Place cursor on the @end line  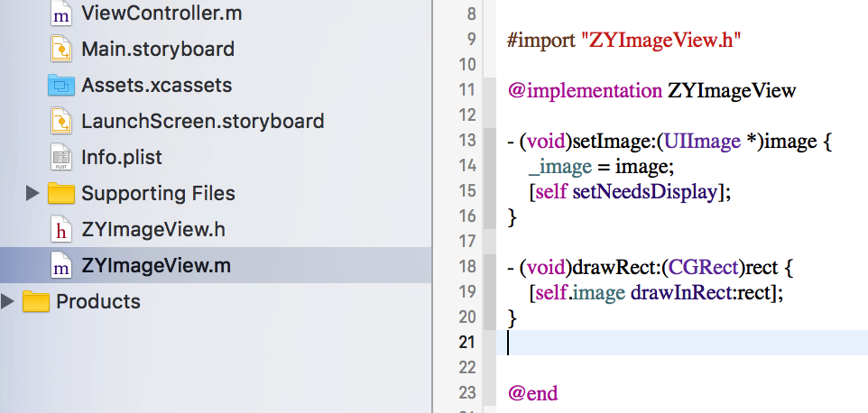click(x=533, y=393)
